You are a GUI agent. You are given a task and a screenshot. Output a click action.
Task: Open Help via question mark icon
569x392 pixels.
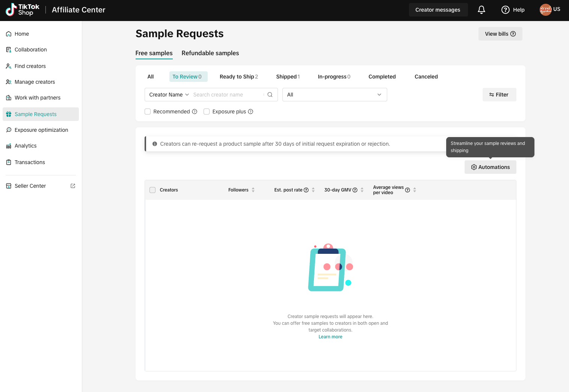coord(506,10)
